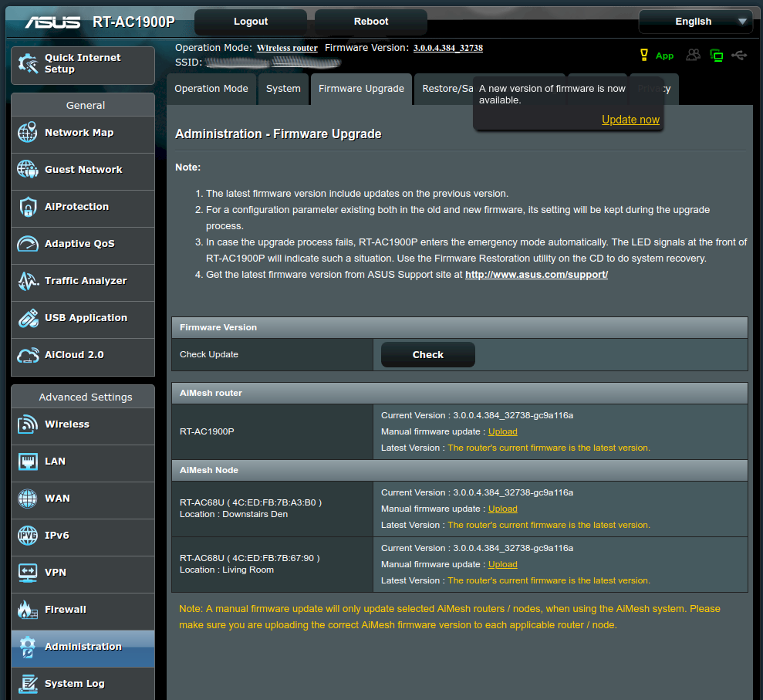
Task: Click the Logout button
Action: (251, 22)
